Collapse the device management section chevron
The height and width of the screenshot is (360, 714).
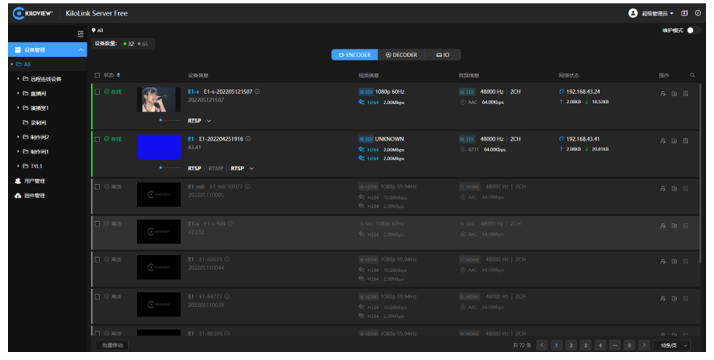[81, 50]
